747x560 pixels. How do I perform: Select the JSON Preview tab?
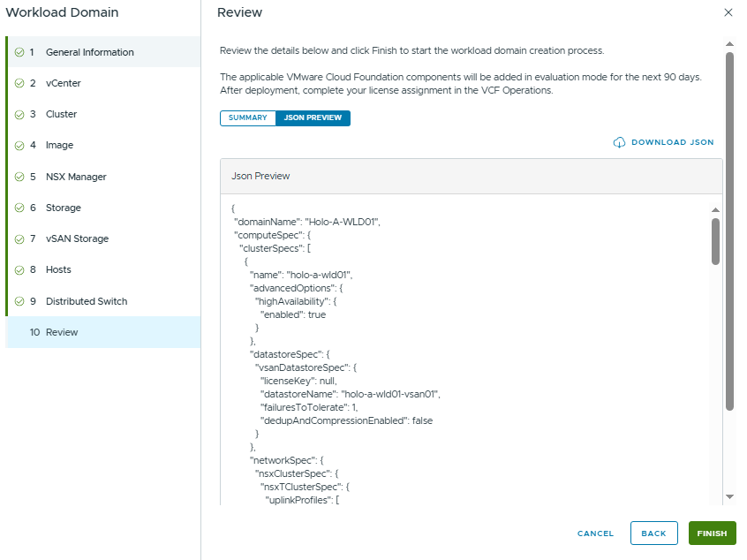click(313, 118)
